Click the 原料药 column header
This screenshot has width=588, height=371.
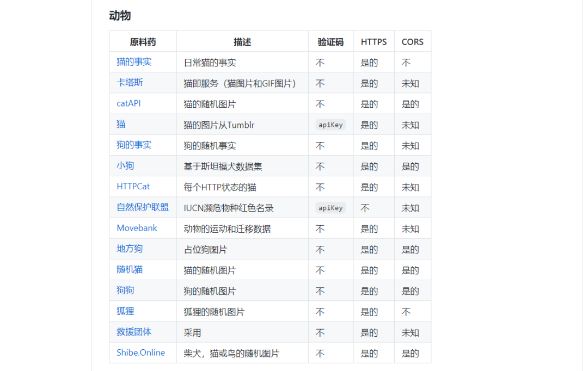143,42
